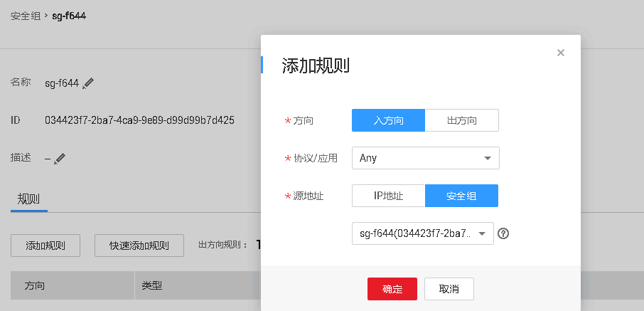The width and height of the screenshot is (644, 311).
Task: Select 入方向 direction
Action: [389, 120]
